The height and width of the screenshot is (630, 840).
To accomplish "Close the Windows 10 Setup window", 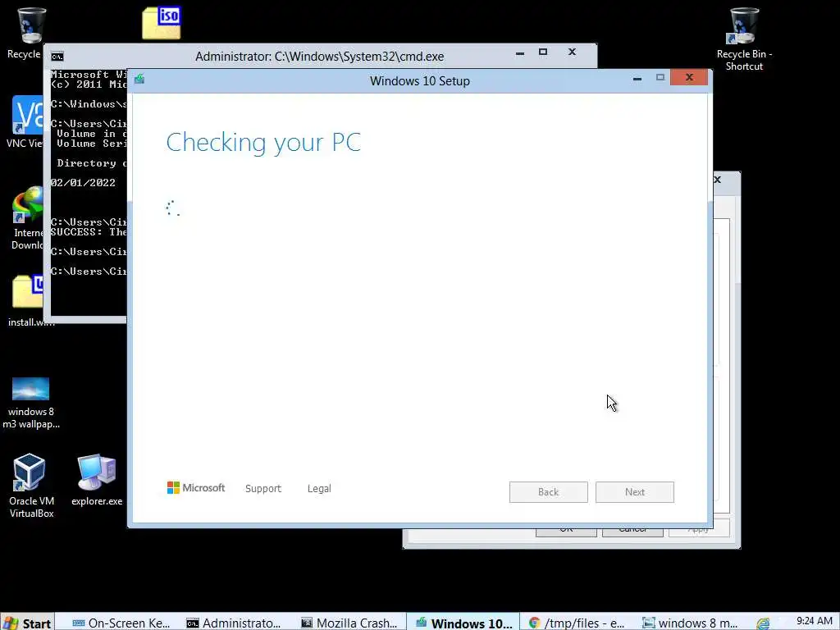I will point(689,78).
